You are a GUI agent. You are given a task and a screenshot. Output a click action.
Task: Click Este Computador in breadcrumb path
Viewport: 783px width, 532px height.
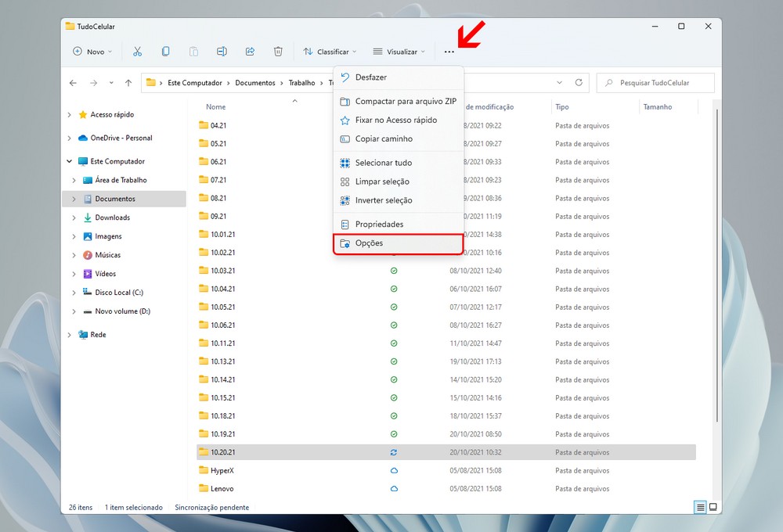click(195, 83)
